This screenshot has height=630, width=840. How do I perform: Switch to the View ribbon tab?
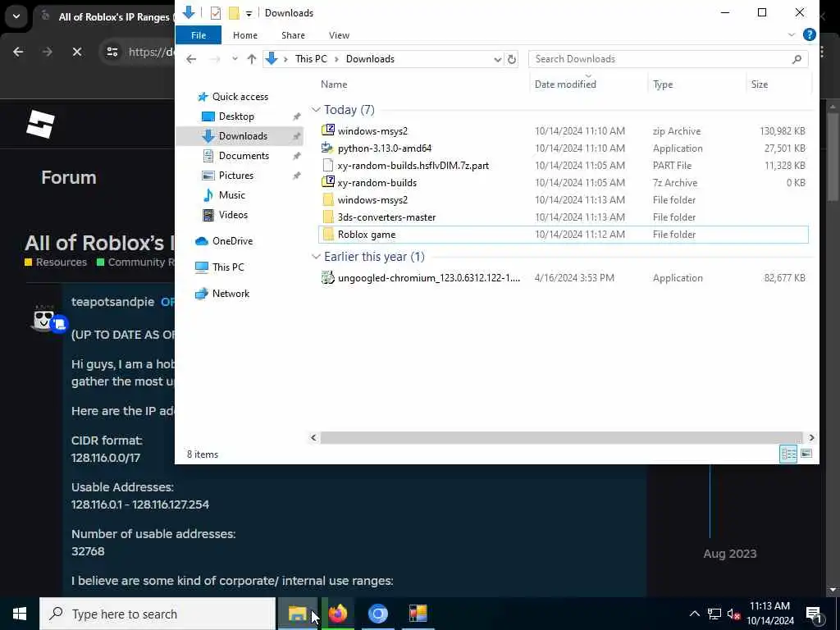[x=339, y=35]
